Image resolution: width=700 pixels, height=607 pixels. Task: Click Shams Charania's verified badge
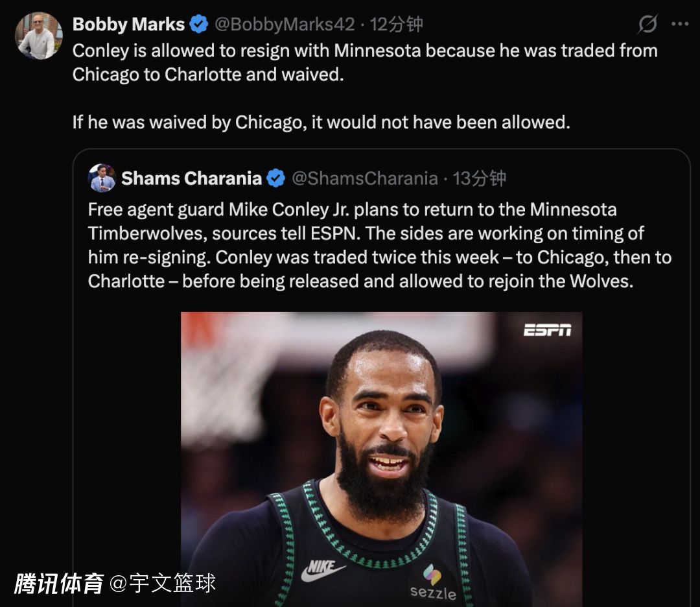point(276,178)
